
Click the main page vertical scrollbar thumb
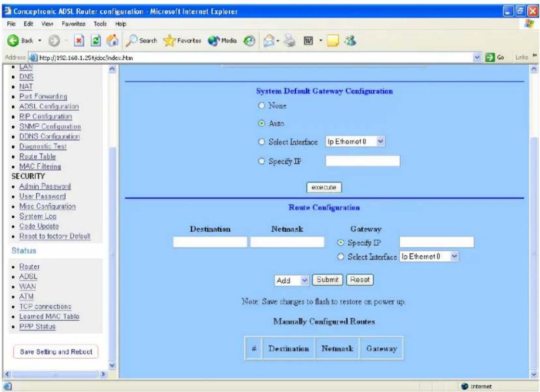coord(534,253)
